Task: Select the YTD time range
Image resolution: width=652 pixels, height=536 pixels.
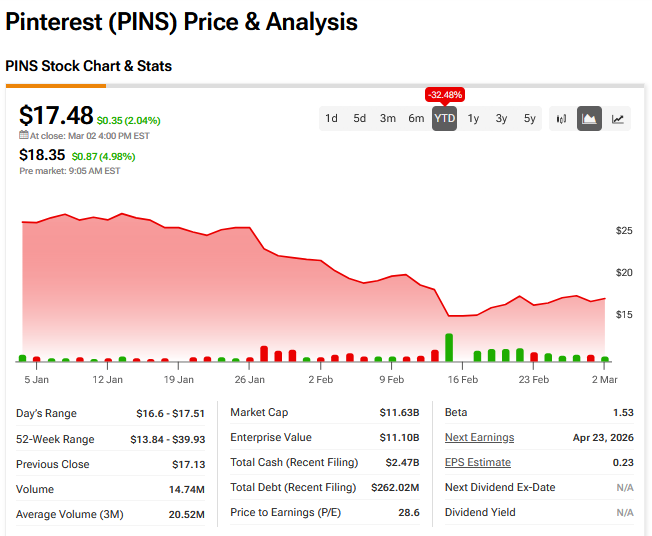Action: tap(445, 119)
